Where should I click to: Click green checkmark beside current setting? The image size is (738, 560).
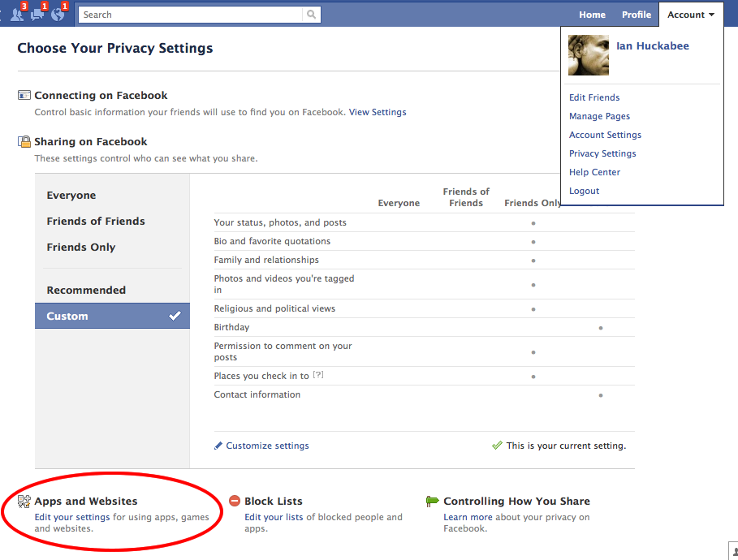pyautogui.click(x=497, y=446)
